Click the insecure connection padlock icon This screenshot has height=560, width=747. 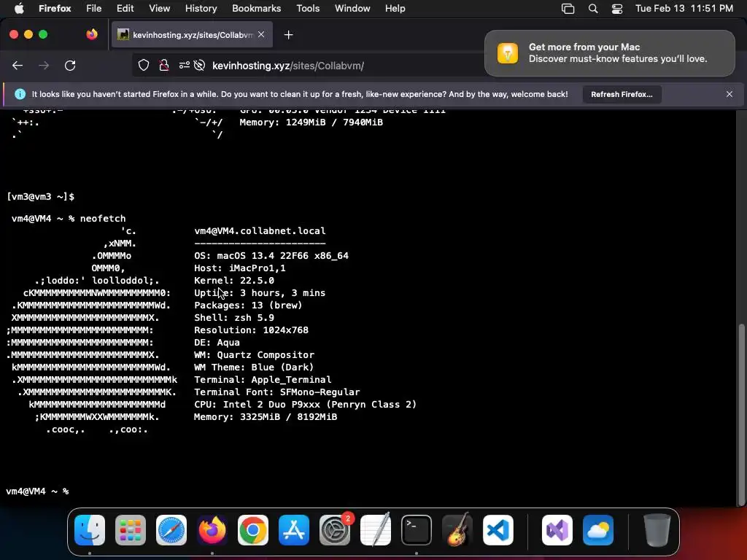point(164,66)
